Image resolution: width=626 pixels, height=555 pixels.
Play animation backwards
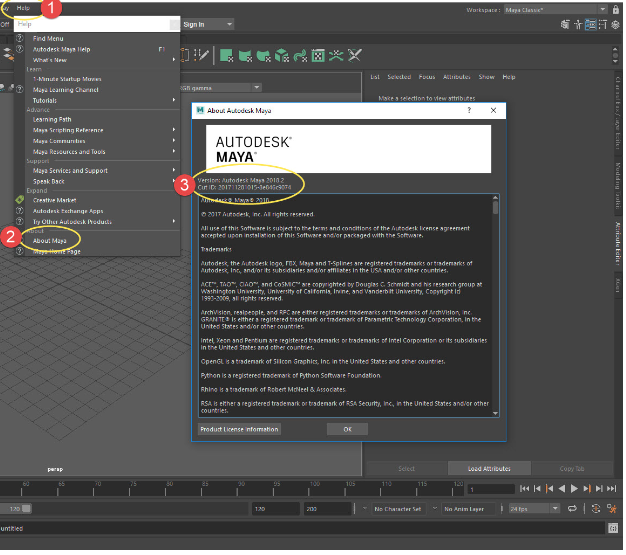tap(562, 489)
